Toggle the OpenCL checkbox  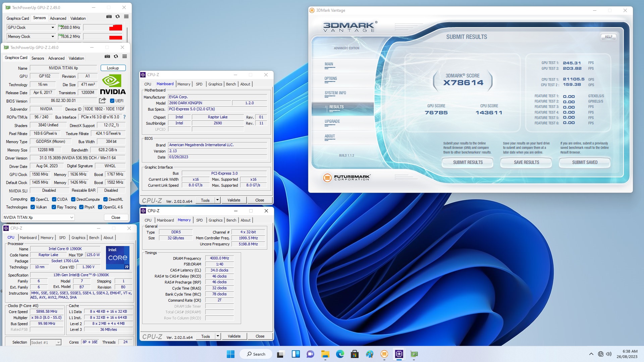click(x=33, y=199)
